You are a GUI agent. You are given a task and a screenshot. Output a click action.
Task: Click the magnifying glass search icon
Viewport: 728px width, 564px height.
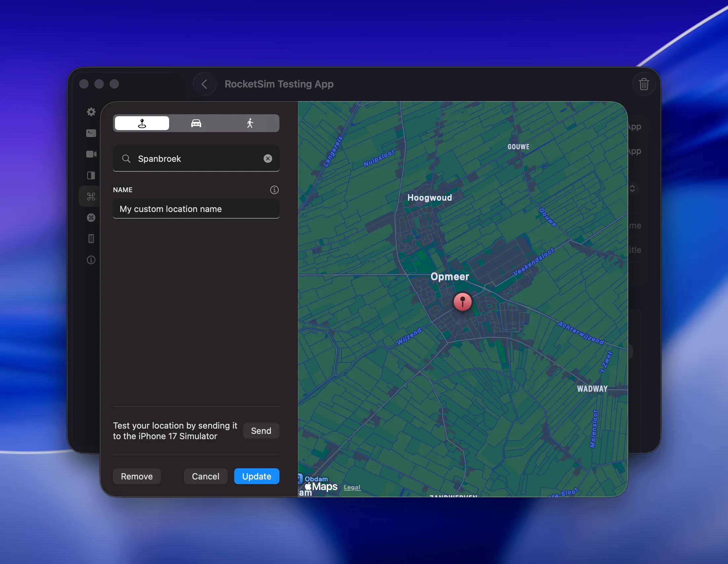point(126,159)
